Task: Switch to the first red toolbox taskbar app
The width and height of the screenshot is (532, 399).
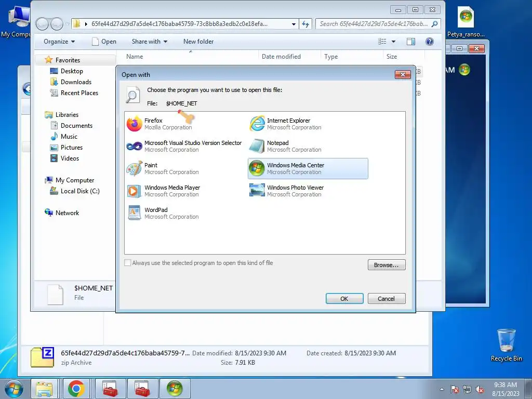Action: [110, 389]
